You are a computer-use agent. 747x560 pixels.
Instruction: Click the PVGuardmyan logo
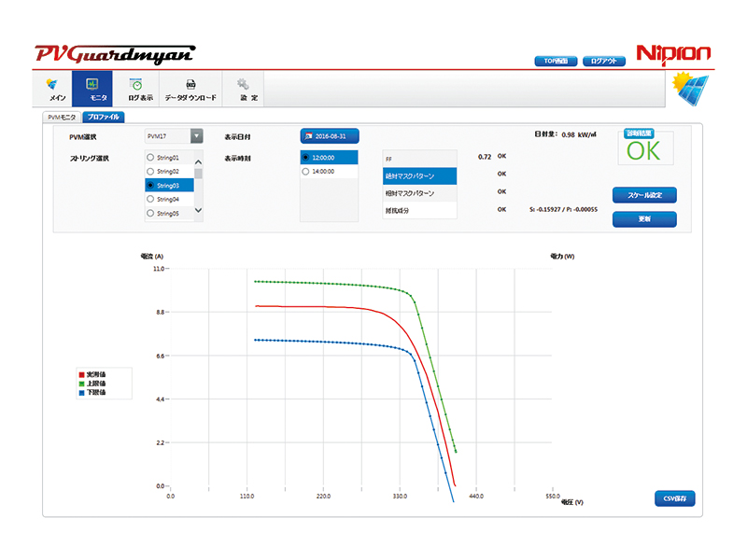coord(114,53)
